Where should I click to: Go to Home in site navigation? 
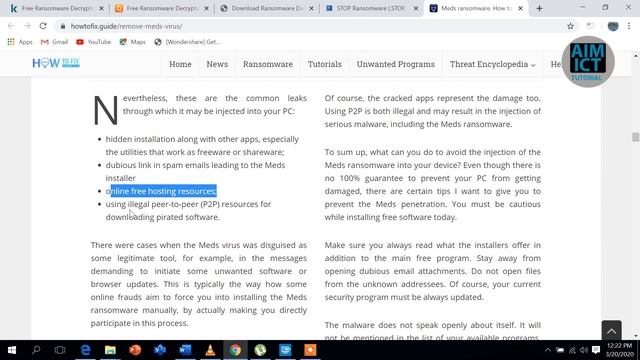[x=180, y=64]
